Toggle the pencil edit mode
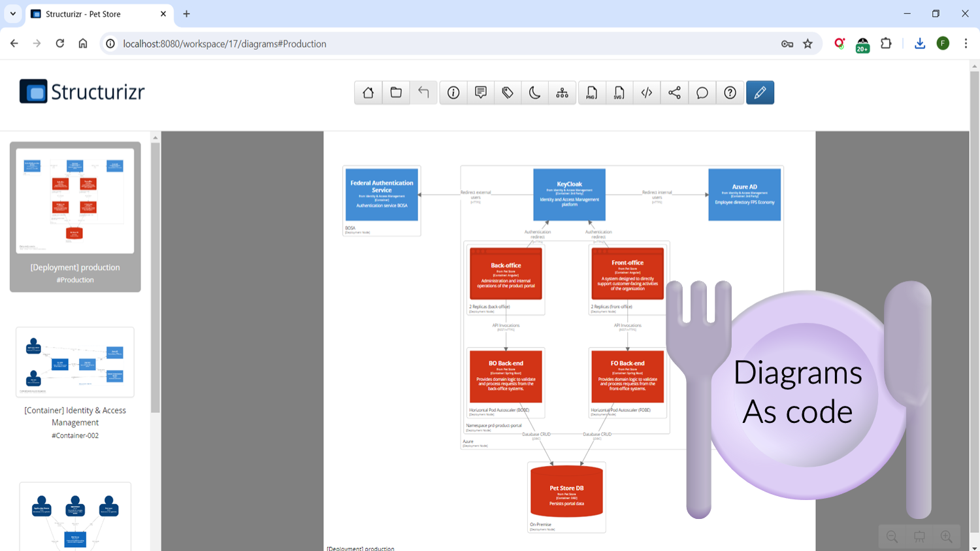This screenshot has height=551, width=980. coord(760,92)
